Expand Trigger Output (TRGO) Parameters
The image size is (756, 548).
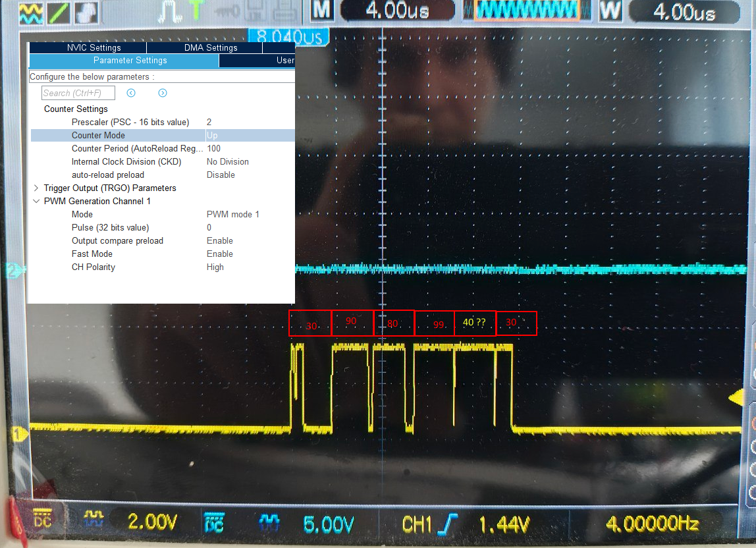click(36, 188)
